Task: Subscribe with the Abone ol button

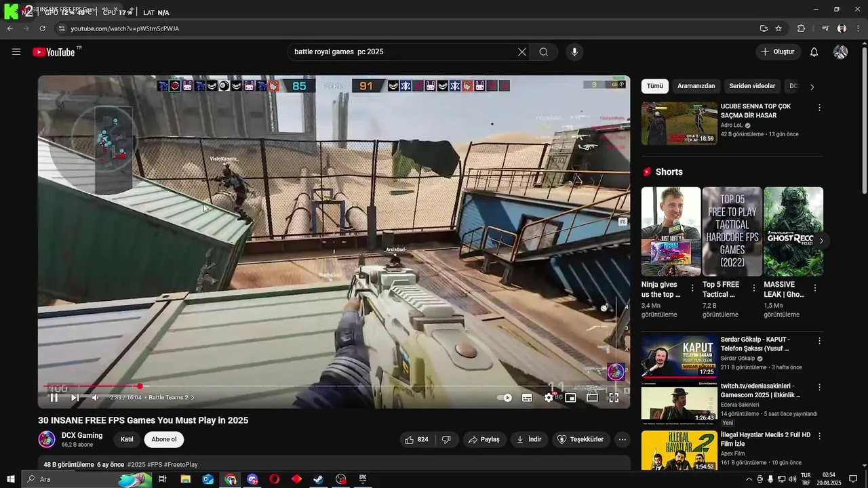Action: [x=164, y=439]
